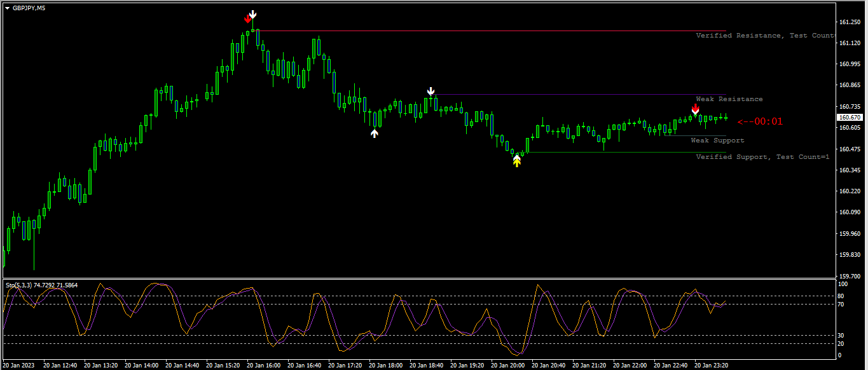
Task: Click the white down arrow above the 161.250 peak
Action: pos(253,14)
